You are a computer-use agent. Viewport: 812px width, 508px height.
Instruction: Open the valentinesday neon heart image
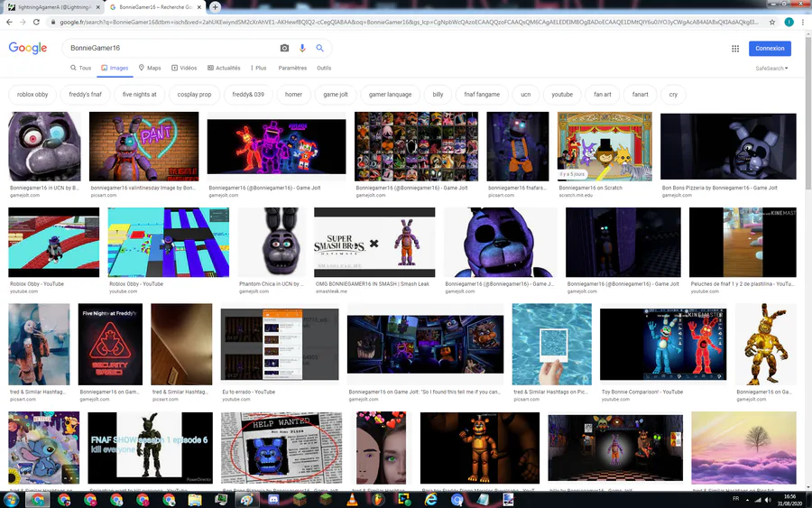tap(144, 146)
